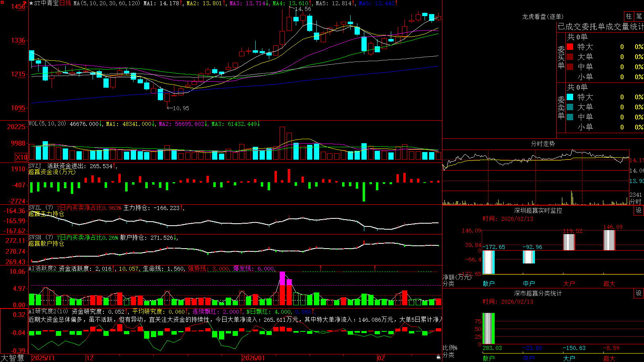644x362 pixels.
Task: Click the 2026/01 date marker on timeline
Action: pyautogui.click(x=254, y=358)
